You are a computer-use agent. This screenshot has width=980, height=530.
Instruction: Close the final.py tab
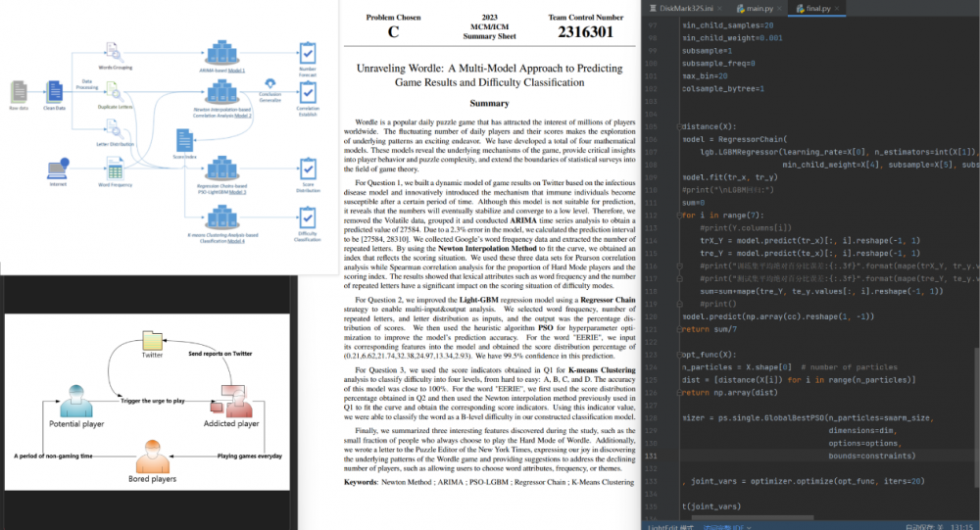837,8
